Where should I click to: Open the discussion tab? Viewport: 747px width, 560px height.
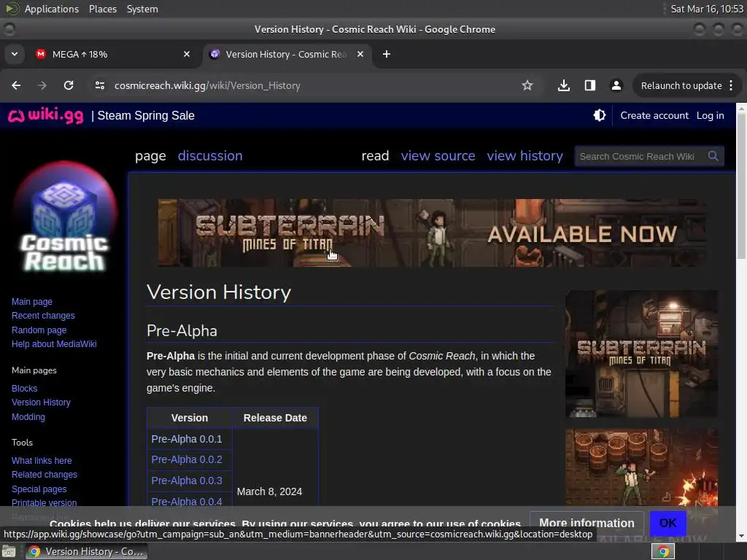[x=210, y=156]
